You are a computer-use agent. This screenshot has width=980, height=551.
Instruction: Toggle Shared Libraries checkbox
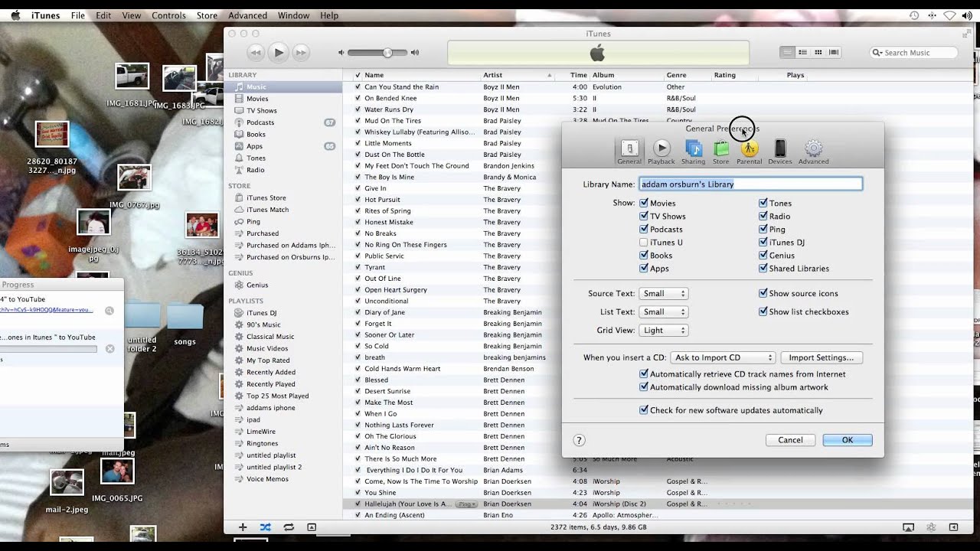(x=763, y=268)
